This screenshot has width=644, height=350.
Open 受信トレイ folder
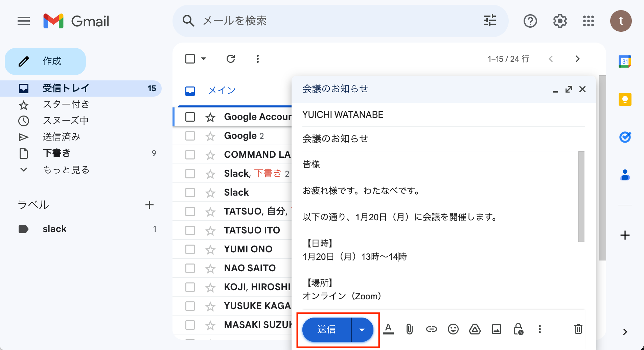[x=80, y=89]
